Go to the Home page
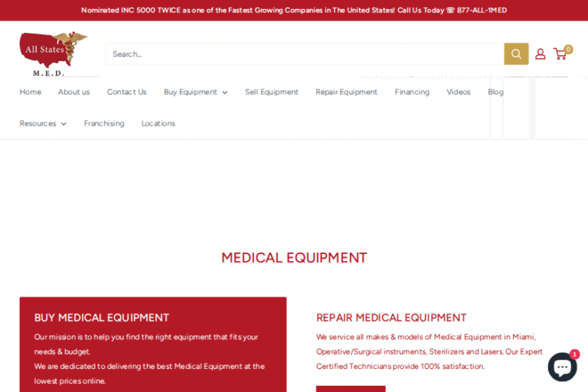The height and width of the screenshot is (392, 588). pyautogui.click(x=31, y=92)
